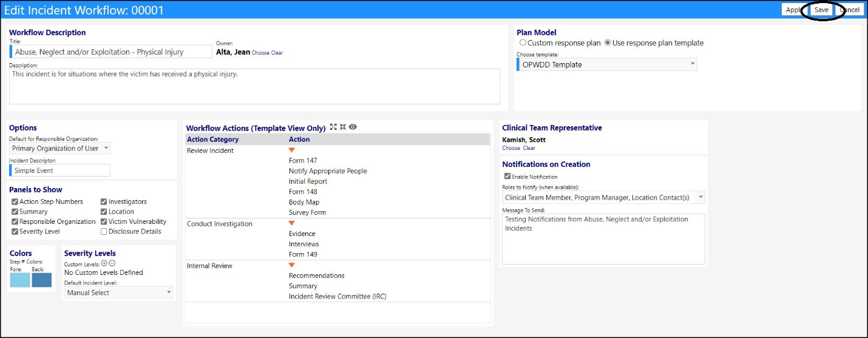Choose a Clinical Team Representative
Viewport: 868px width, 338px height.
(x=511, y=148)
